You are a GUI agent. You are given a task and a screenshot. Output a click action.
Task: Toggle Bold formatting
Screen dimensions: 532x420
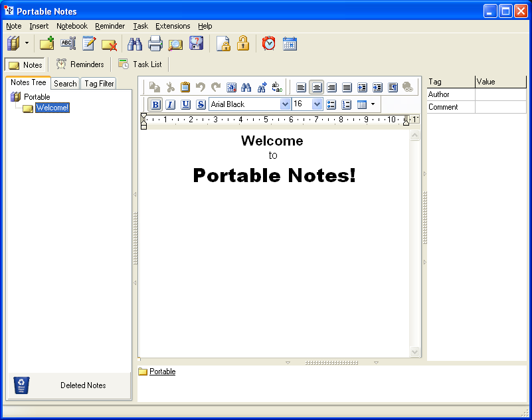coord(155,104)
